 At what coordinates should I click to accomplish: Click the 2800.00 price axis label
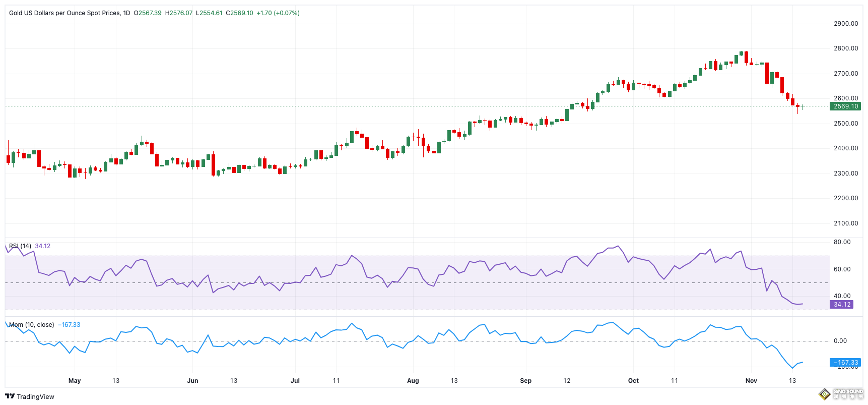(x=845, y=48)
